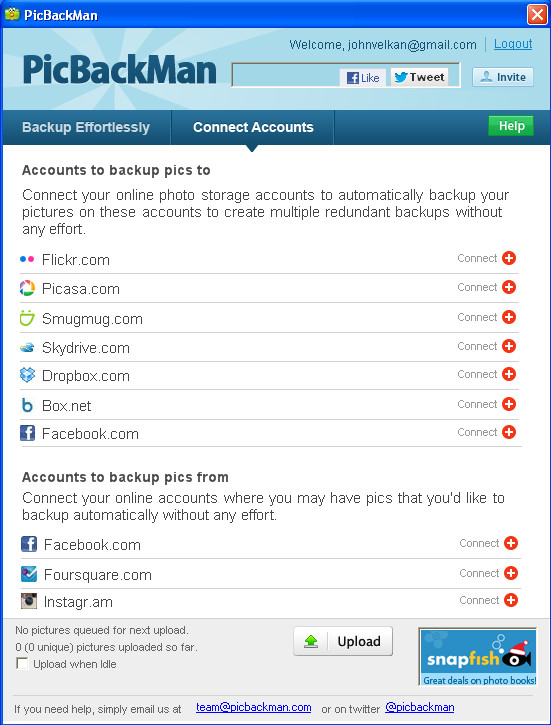The height and width of the screenshot is (725, 551).
Task: Switch to the Backup Effortlessly tab
Action: click(x=86, y=128)
